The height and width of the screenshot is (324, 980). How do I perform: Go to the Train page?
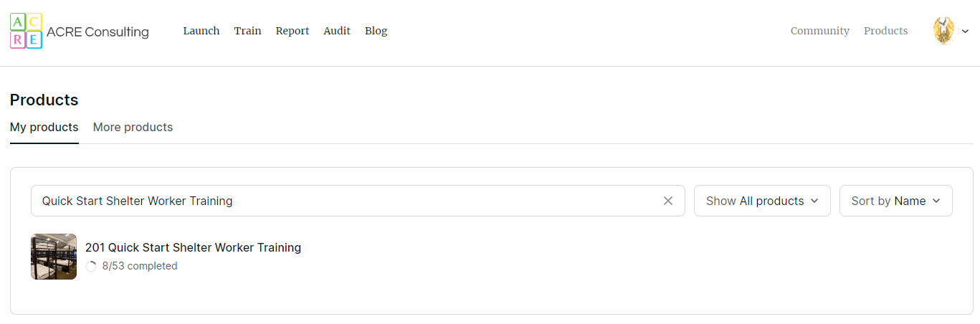coord(247,31)
